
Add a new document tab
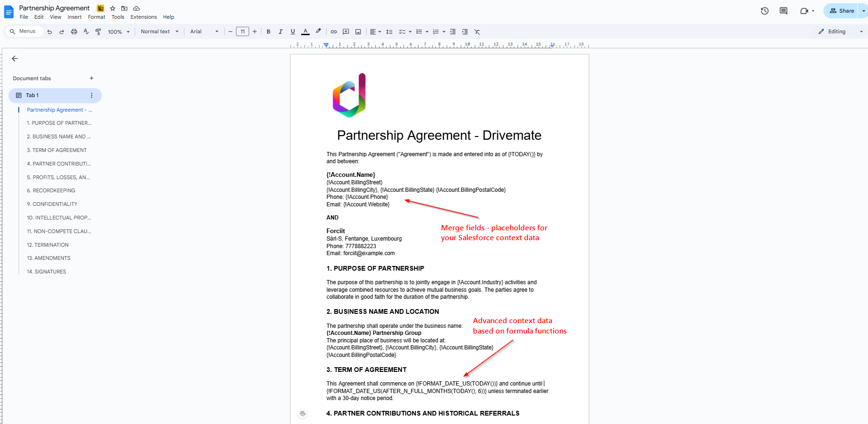pyautogui.click(x=91, y=78)
